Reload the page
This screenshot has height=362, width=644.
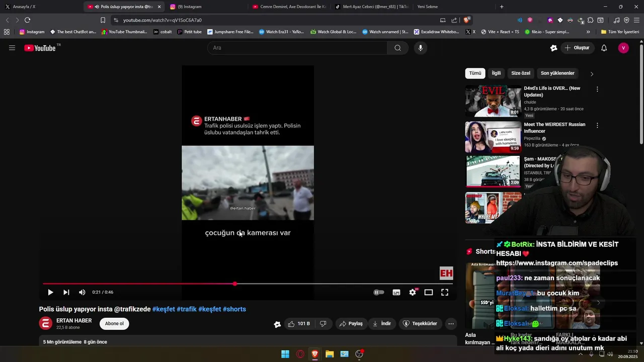tap(27, 20)
